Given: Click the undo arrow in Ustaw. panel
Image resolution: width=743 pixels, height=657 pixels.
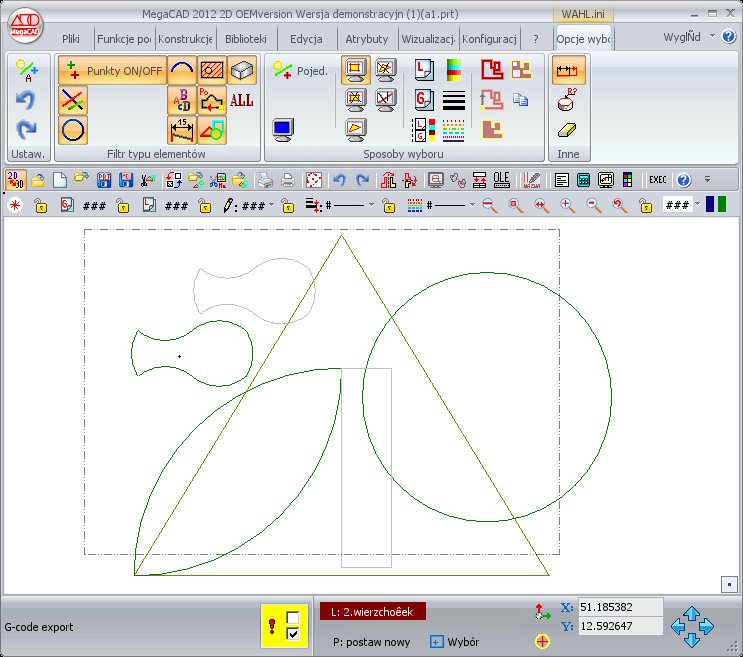Looking at the screenshot, I should (26, 100).
